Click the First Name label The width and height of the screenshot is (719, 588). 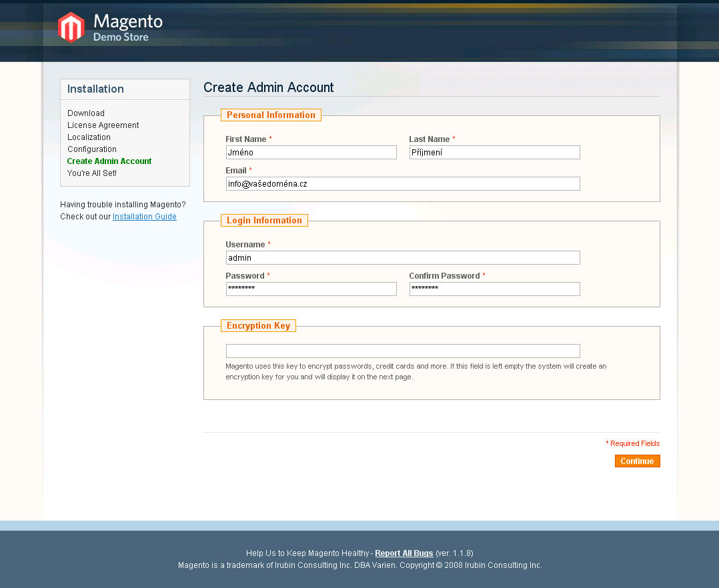(x=245, y=139)
